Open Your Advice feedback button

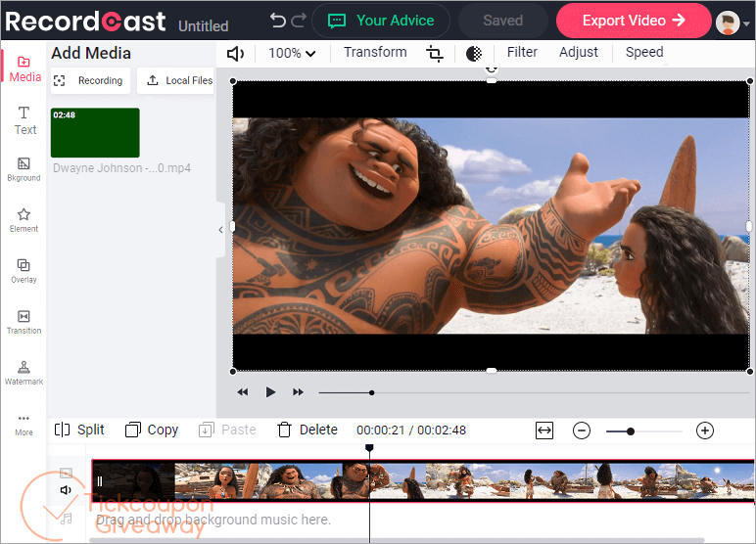[381, 21]
